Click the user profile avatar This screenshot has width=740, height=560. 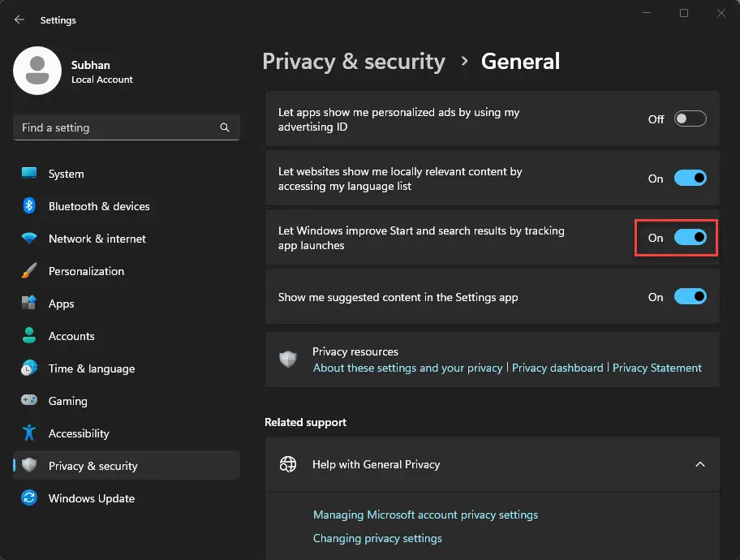tap(37, 71)
